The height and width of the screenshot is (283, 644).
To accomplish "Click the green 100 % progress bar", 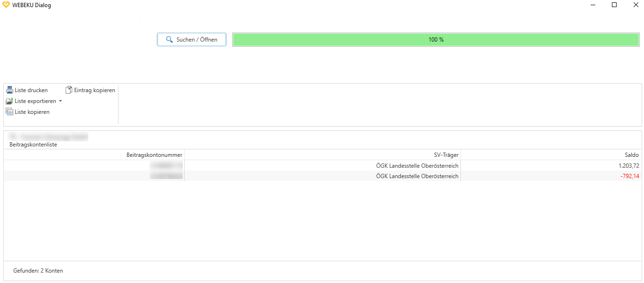I will (x=435, y=39).
